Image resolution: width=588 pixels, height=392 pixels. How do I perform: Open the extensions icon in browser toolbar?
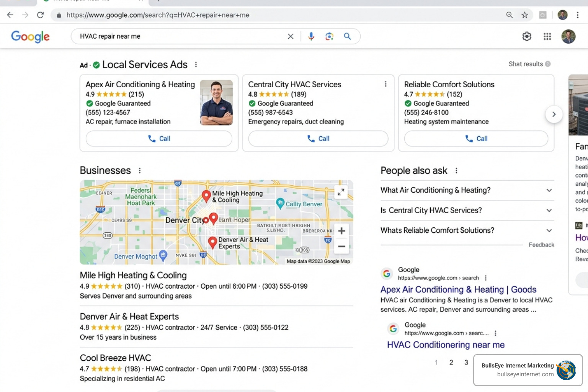pos(543,15)
